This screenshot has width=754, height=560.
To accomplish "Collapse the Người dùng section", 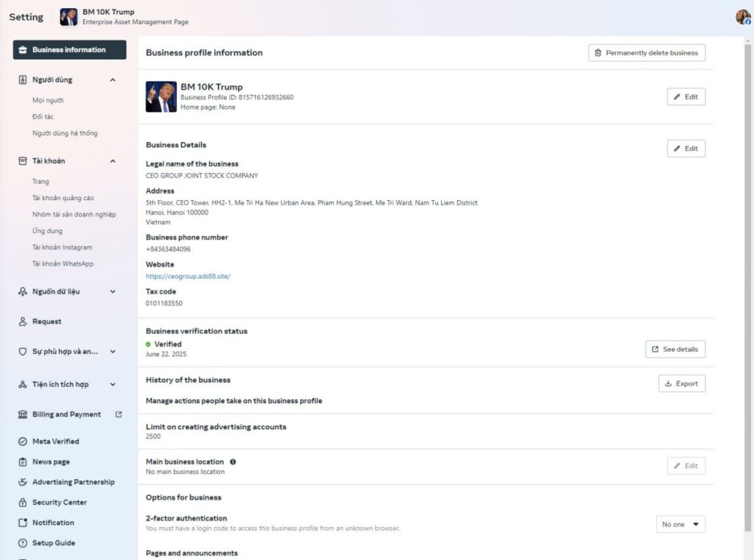I will [113, 79].
